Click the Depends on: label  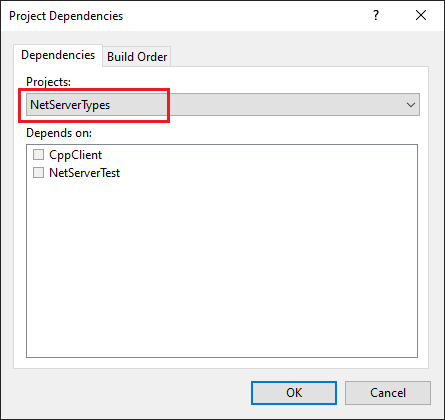[x=59, y=133]
